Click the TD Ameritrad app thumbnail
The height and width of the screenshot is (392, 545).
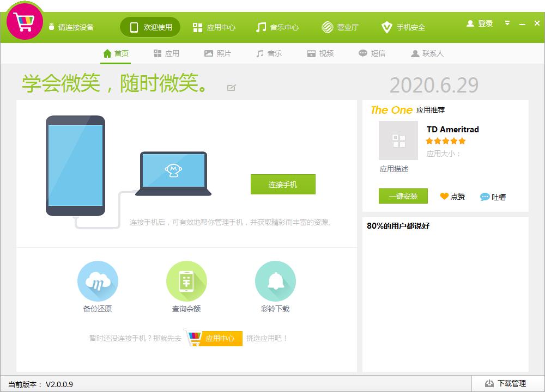click(398, 140)
